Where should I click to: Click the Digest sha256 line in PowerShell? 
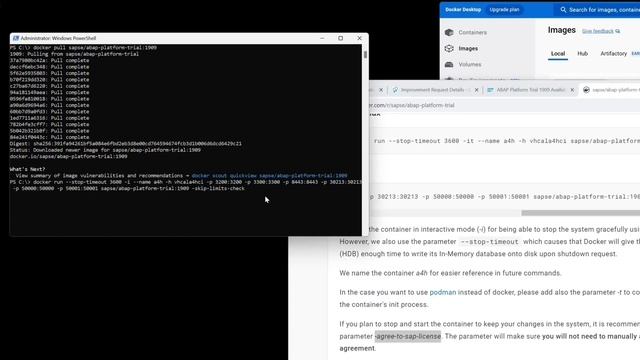click(x=125, y=144)
